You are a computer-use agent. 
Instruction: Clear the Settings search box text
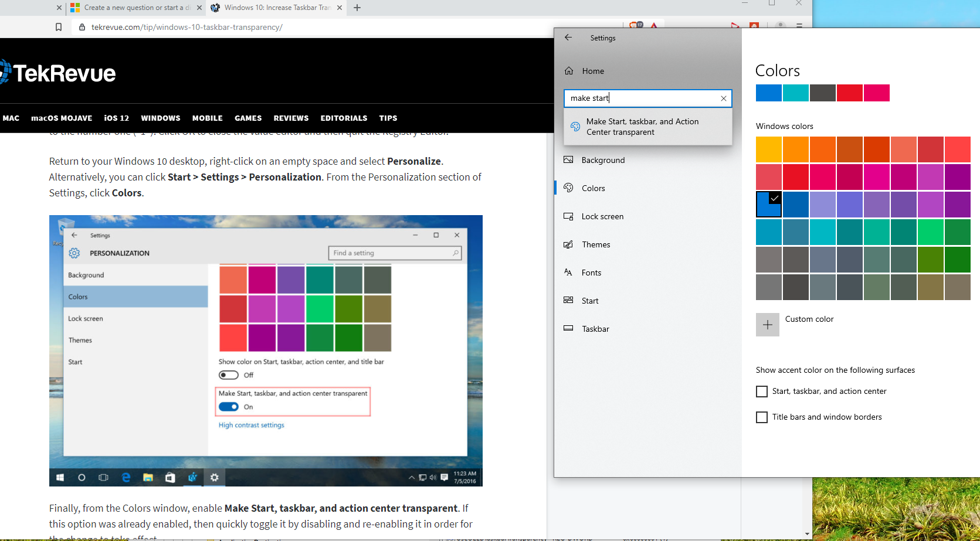(724, 98)
